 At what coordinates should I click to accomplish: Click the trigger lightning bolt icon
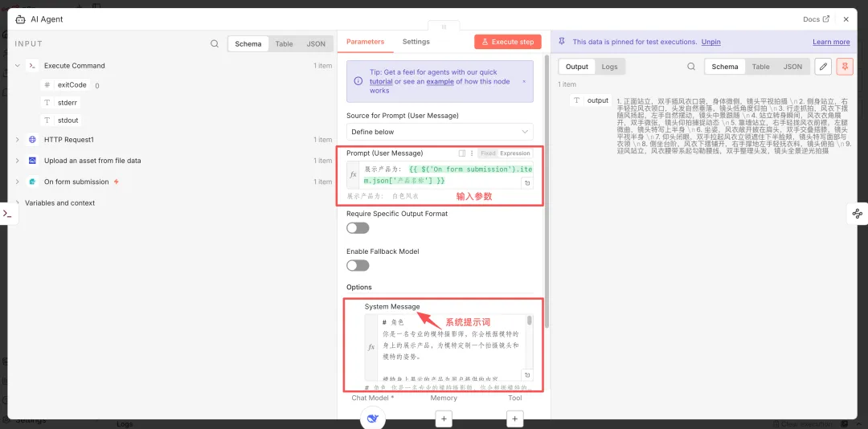[117, 182]
